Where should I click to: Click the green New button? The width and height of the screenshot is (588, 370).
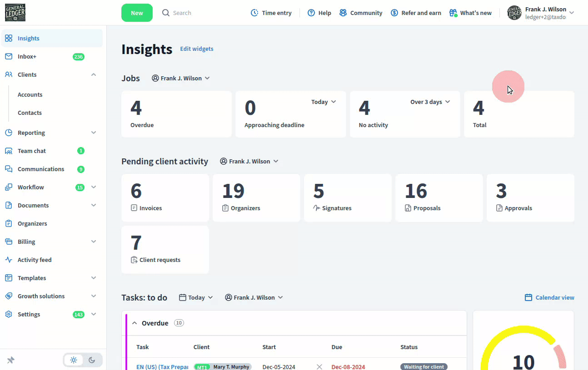click(137, 13)
